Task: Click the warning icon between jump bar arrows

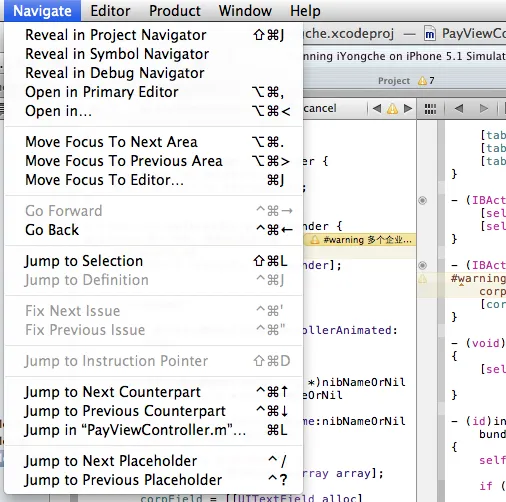Action: tap(392, 109)
